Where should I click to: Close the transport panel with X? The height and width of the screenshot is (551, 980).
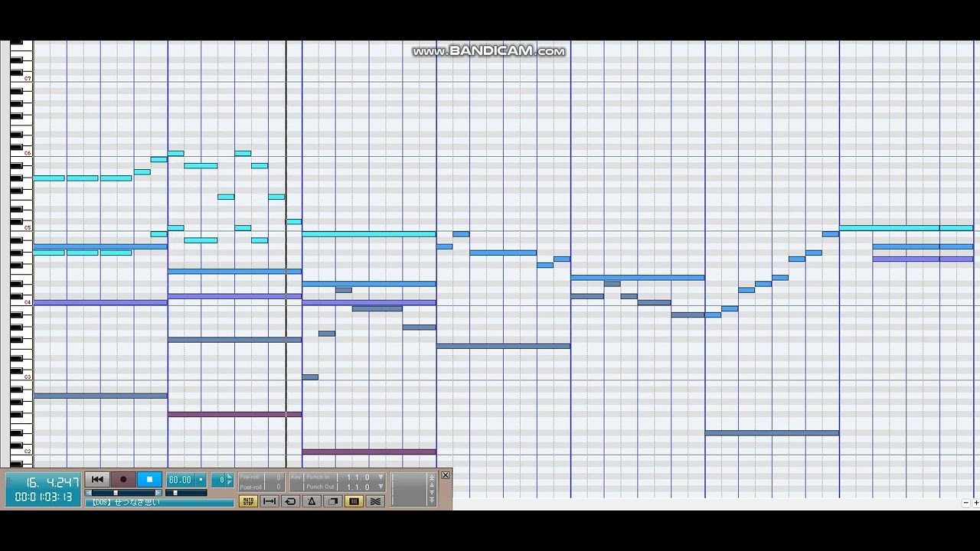pyautogui.click(x=445, y=475)
